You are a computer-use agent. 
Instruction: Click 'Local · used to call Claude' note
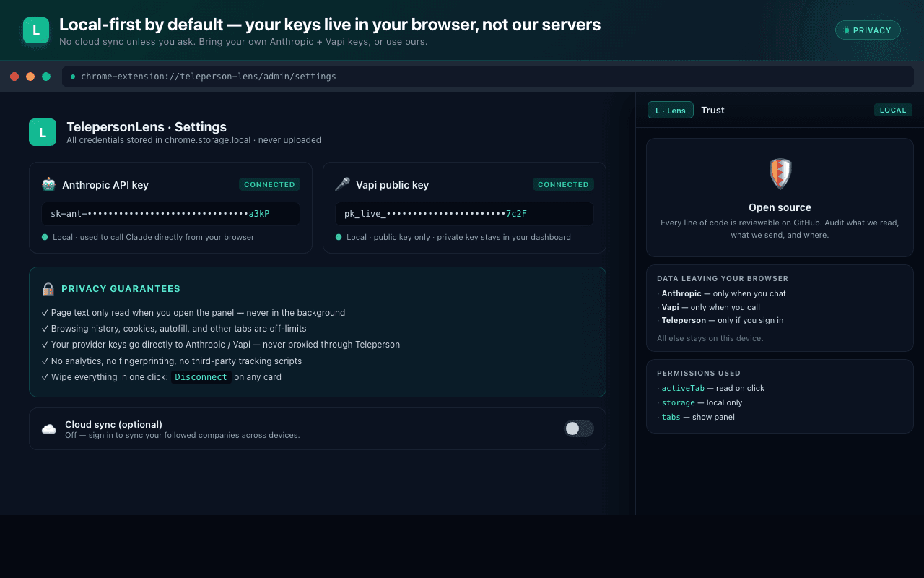pyautogui.click(x=148, y=237)
